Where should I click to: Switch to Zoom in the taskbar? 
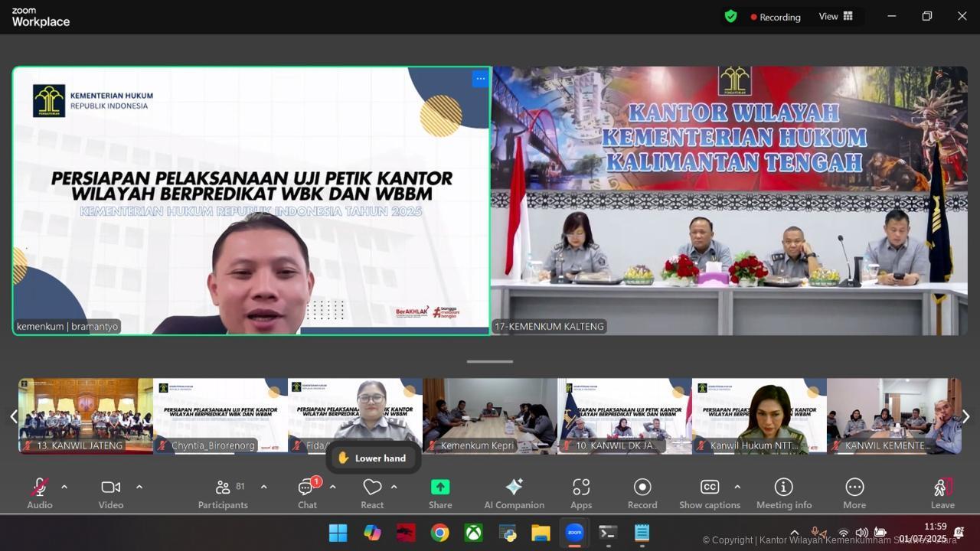tap(574, 533)
